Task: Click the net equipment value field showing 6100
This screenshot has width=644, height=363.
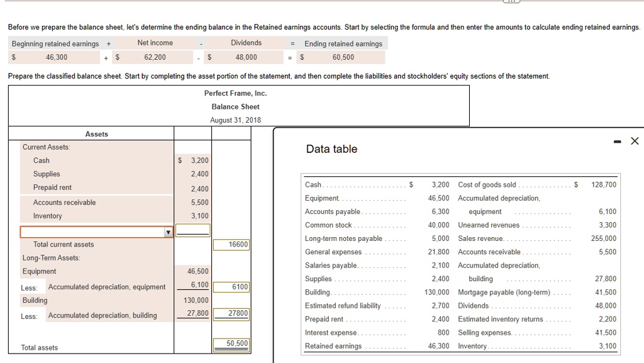Action: tap(231, 286)
